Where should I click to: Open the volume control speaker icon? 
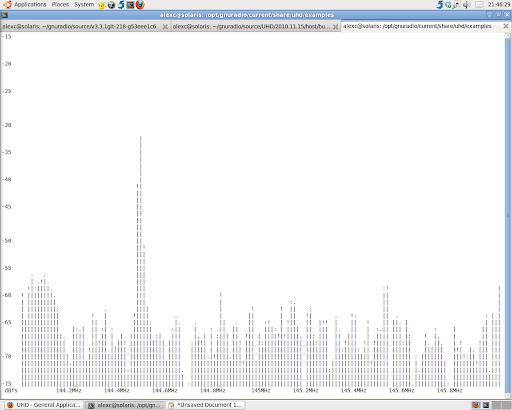pyautogui.click(x=467, y=5)
